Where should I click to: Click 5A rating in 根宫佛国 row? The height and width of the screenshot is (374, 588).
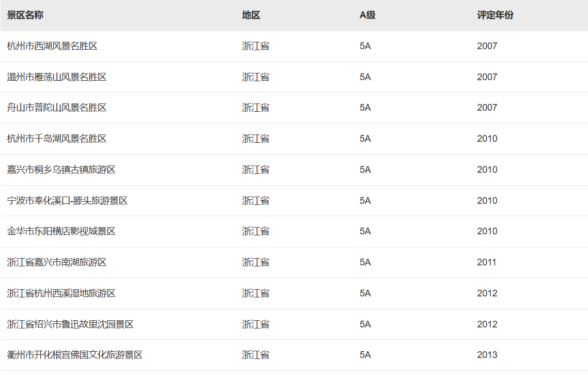(x=365, y=355)
